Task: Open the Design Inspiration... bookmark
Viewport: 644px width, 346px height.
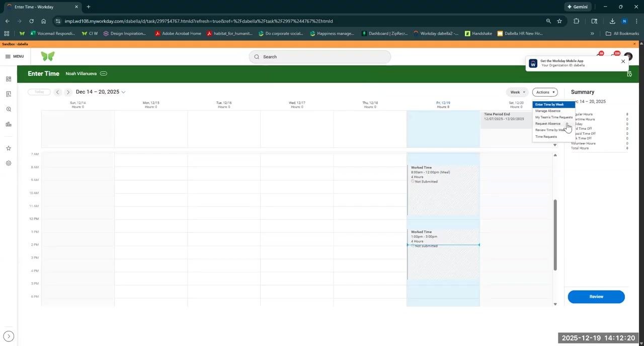Action: pos(124,34)
